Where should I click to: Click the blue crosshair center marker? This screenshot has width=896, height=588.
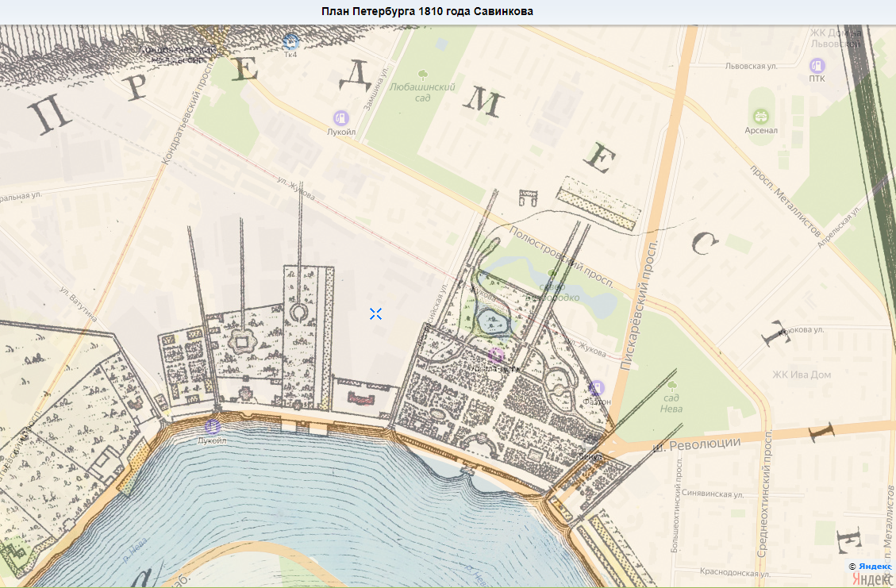click(x=375, y=313)
